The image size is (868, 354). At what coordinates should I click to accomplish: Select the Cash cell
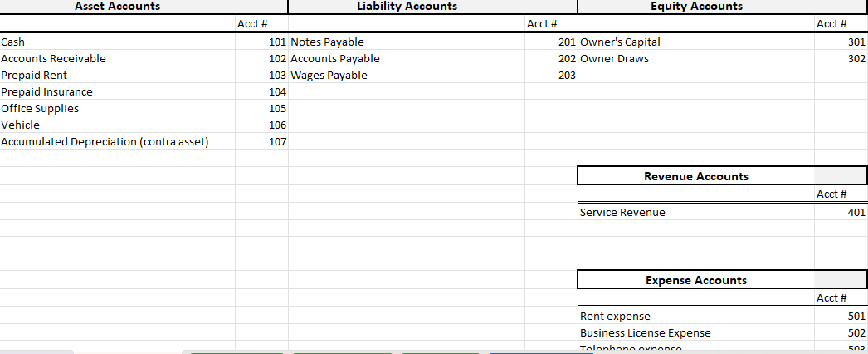tap(118, 42)
